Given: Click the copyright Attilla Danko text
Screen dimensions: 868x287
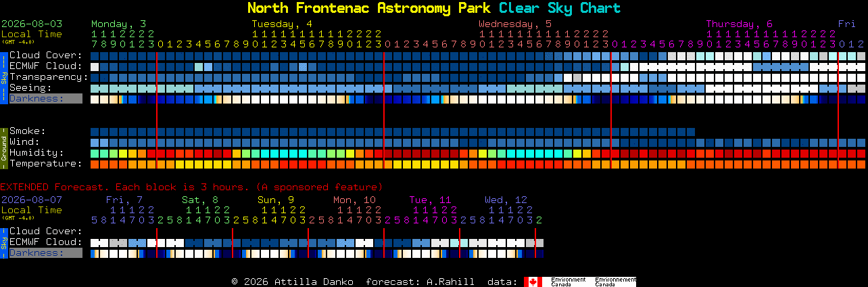Looking at the screenshot, I should point(292,282).
